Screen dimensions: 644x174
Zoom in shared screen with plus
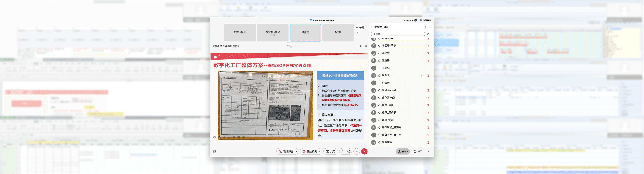(x=294, y=46)
